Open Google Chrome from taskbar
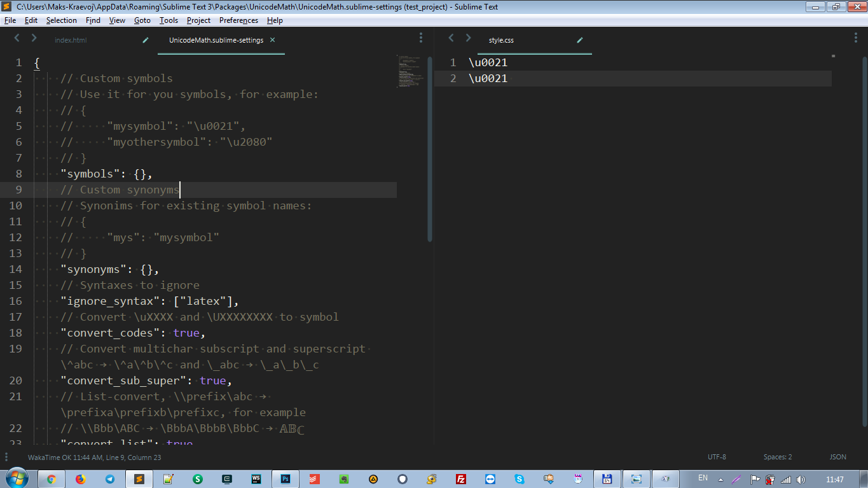 tap(51, 479)
